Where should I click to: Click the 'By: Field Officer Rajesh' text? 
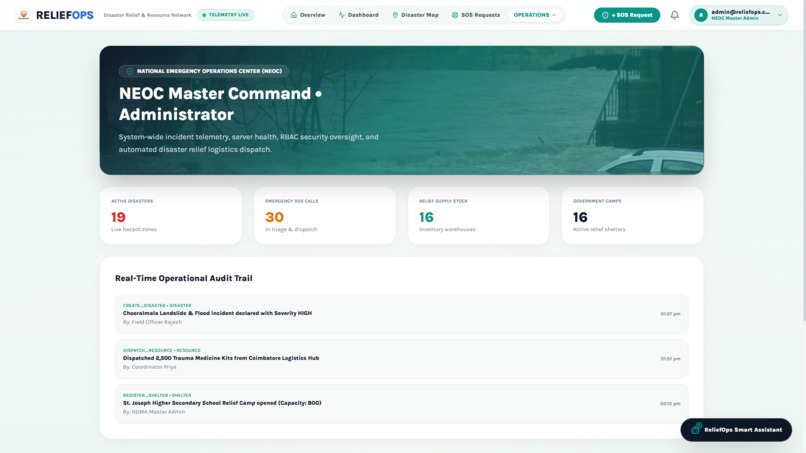(152, 322)
